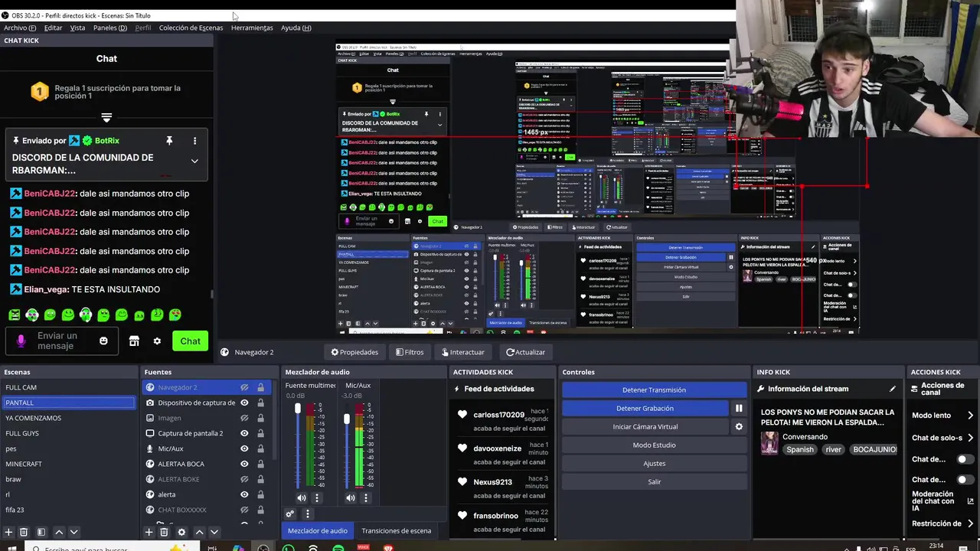Show the hidden Navegador 2 source
The width and height of the screenshot is (980, 551).
244,387
